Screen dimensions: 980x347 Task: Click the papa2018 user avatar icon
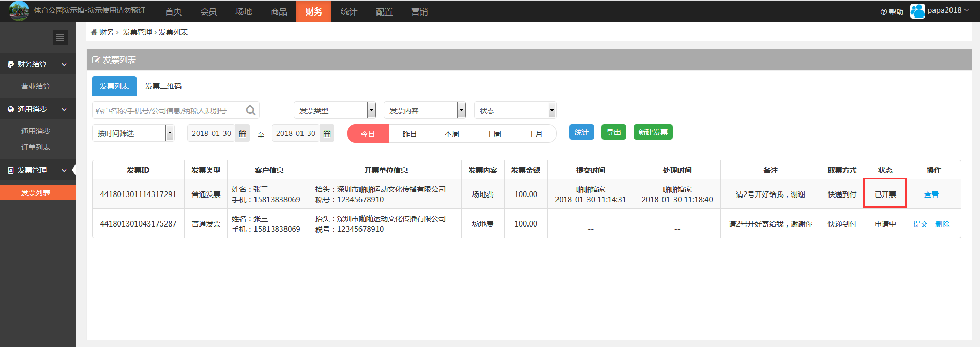pos(917,11)
